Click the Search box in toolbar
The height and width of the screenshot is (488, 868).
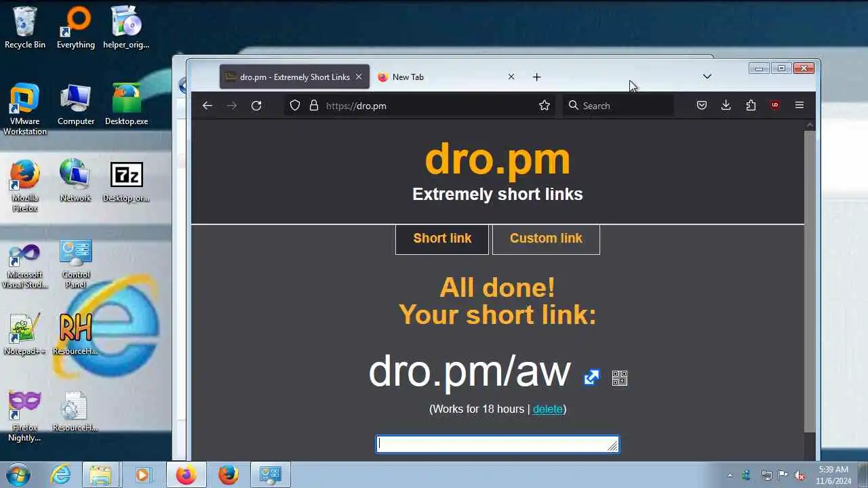(x=618, y=106)
